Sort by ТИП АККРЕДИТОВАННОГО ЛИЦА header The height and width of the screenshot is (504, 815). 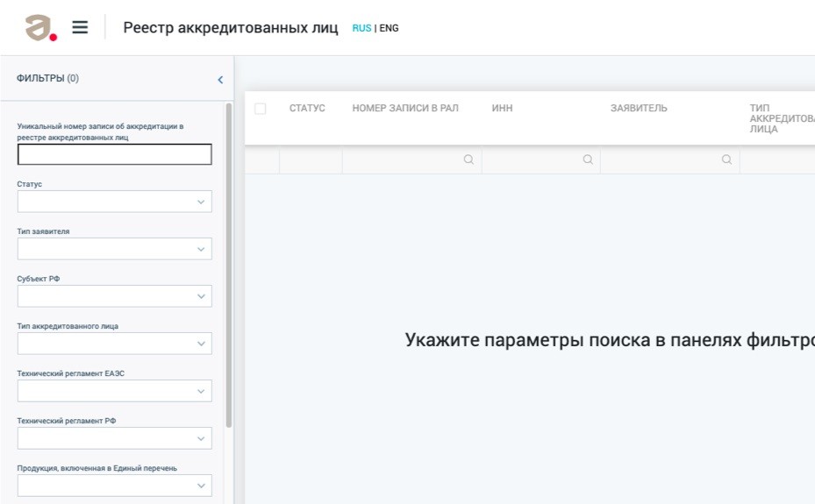pyautogui.click(x=782, y=118)
